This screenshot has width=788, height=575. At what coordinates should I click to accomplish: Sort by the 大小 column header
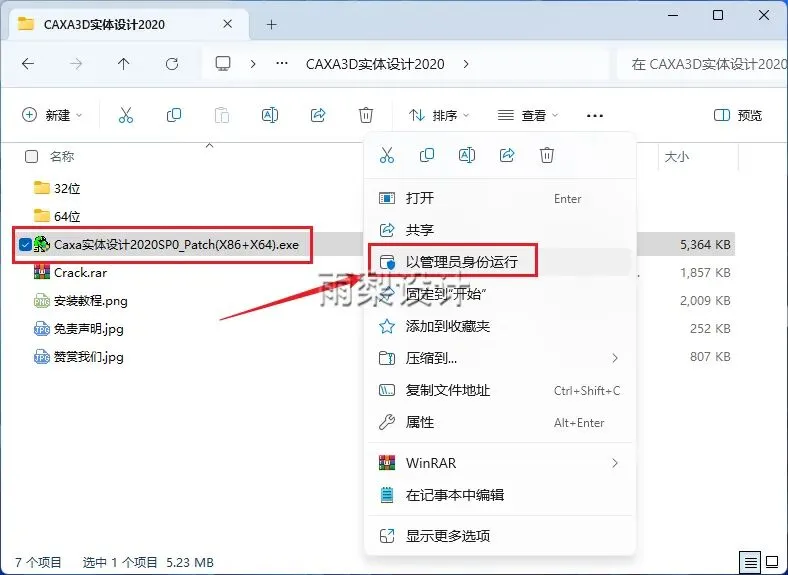point(676,157)
